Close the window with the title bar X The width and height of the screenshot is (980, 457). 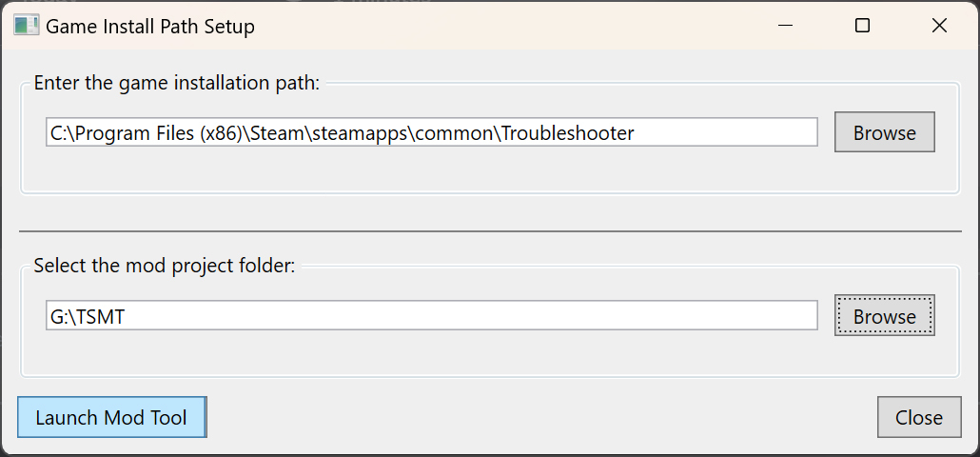click(x=939, y=26)
